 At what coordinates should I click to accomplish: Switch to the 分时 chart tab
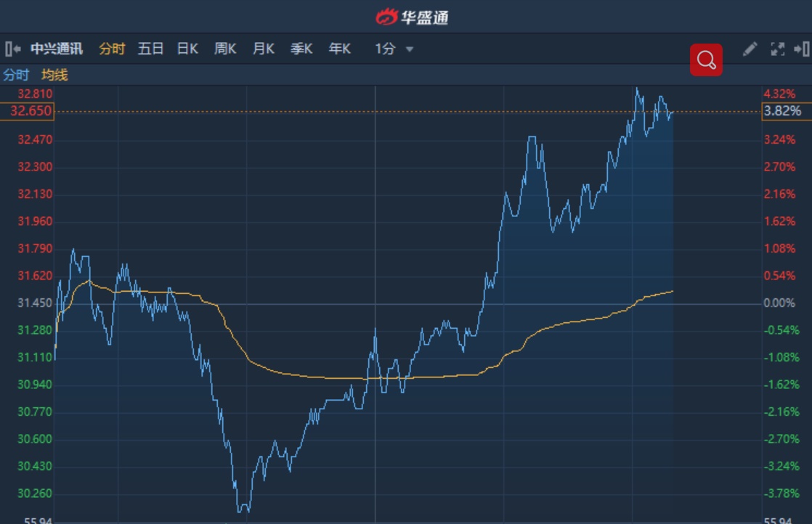click(112, 49)
